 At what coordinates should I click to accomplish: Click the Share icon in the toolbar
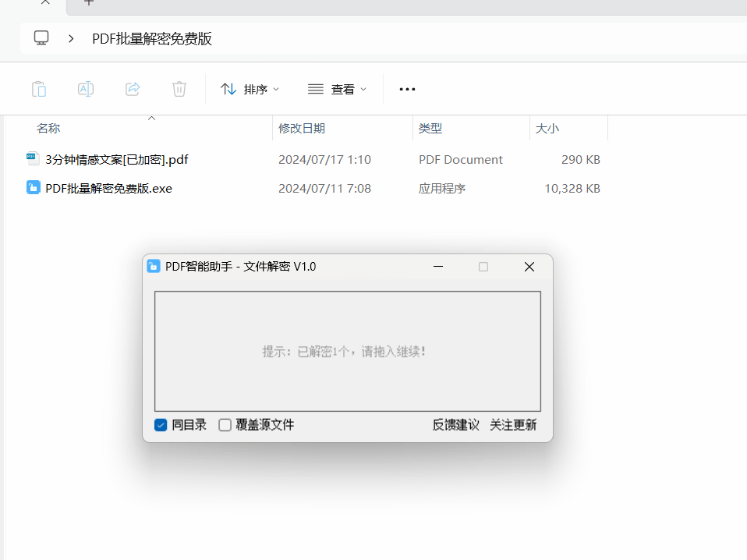point(133,89)
